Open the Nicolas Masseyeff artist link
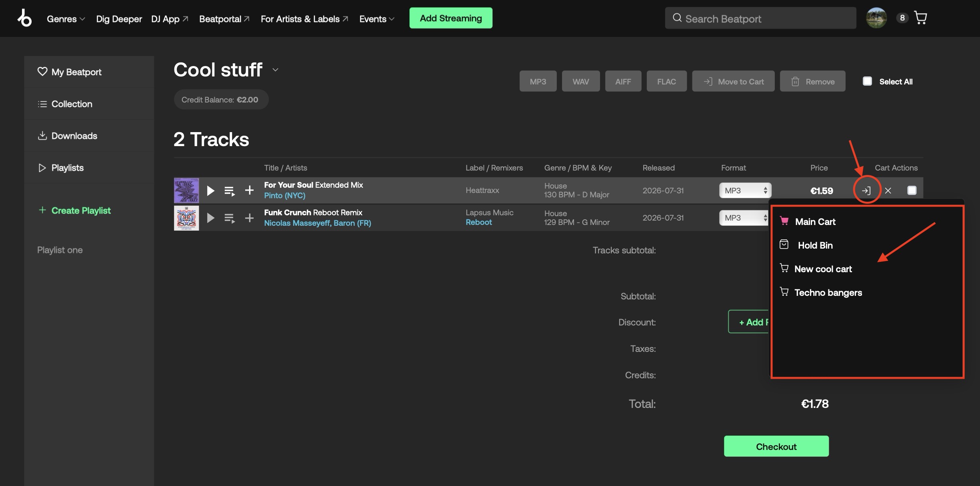The width and height of the screenshot is (980, 486). 297,223
